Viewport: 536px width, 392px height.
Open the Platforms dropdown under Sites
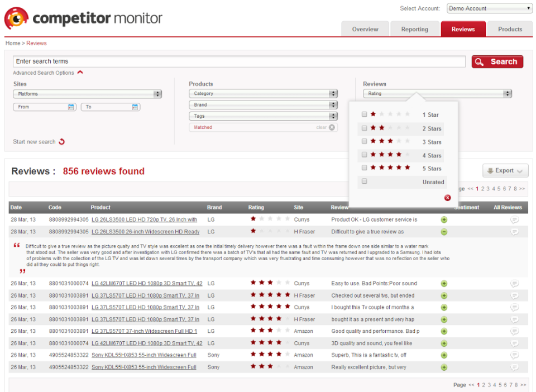[87, 93]
